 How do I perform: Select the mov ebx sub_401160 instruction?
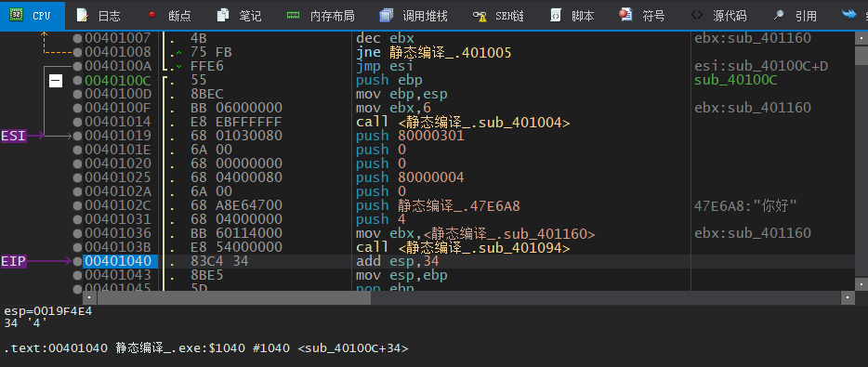[x=476, y=233]
